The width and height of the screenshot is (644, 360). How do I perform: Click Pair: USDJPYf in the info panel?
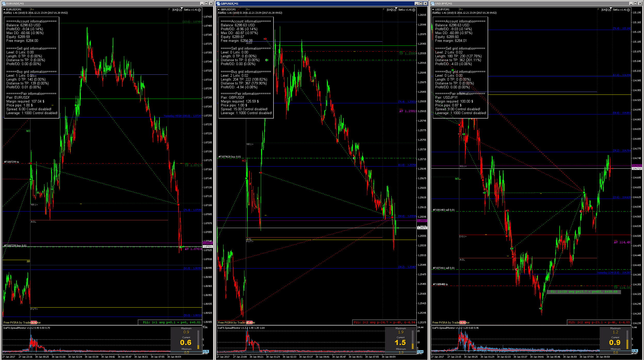(x=446, y=98)
